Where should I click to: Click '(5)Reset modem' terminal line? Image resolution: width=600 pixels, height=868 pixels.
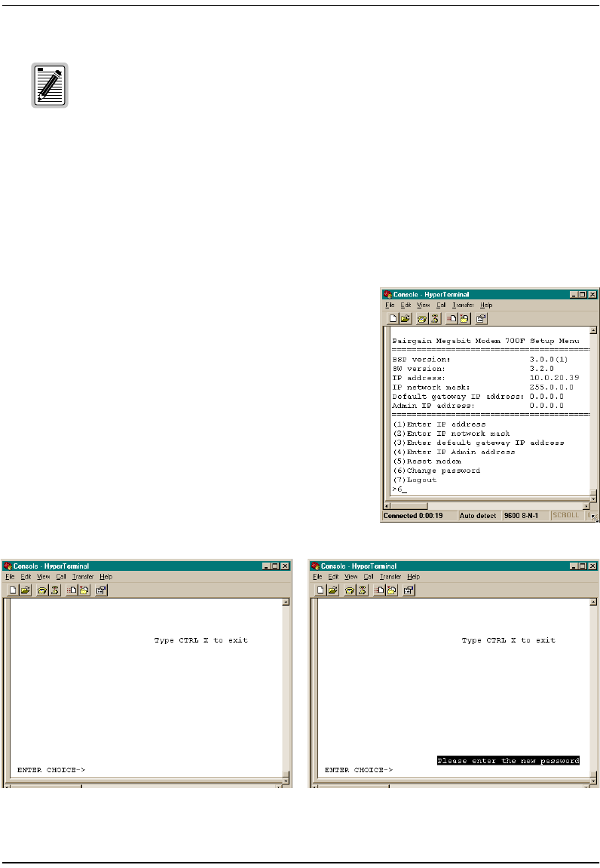(x=427, y=462)
